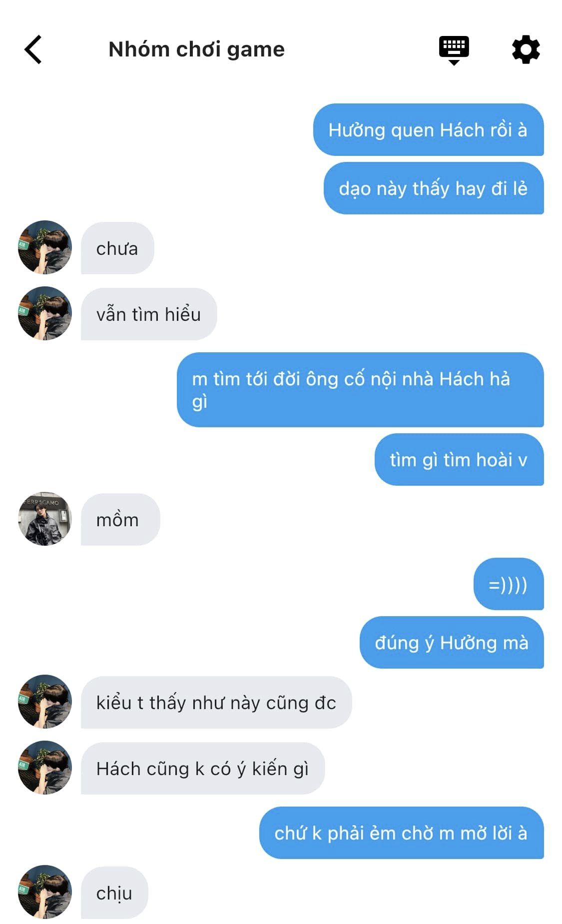Tap avatar beside the 'chịu' message
Image resolution: width=562 pixels, height=924 pixels.
[45, 892]
